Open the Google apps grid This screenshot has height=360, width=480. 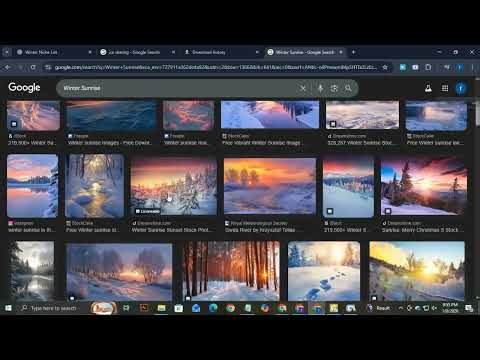(x=445, y=88)
